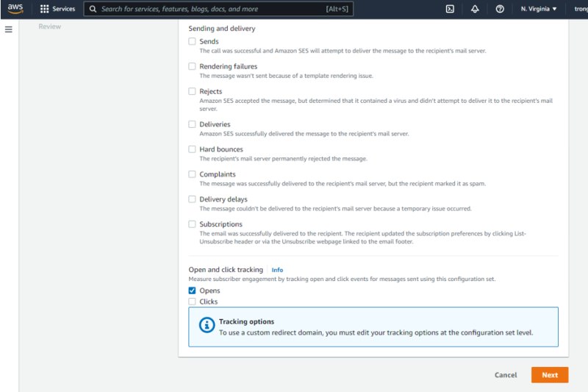Enable the Rendering failures checkbox
The image size is (588, 392).
pos(192,66)
